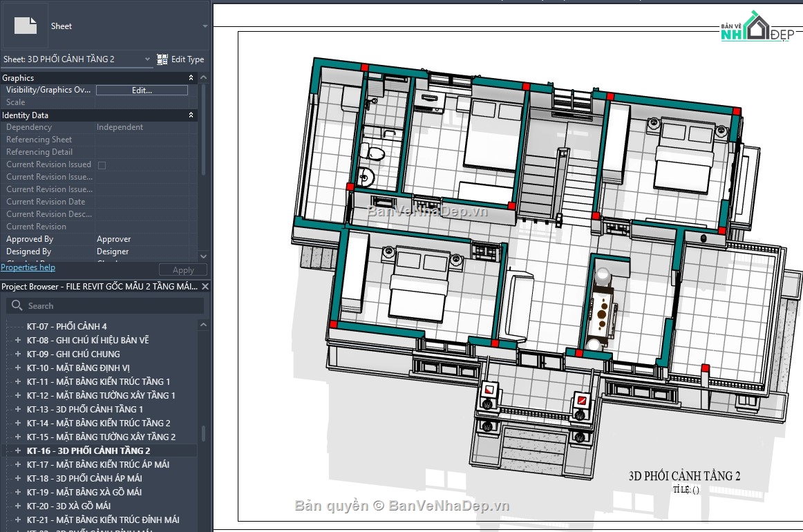Viewport: 803px width, 532px height.
Task: Click Properties panel scroll up arrow
Action: tap(203, 77)
